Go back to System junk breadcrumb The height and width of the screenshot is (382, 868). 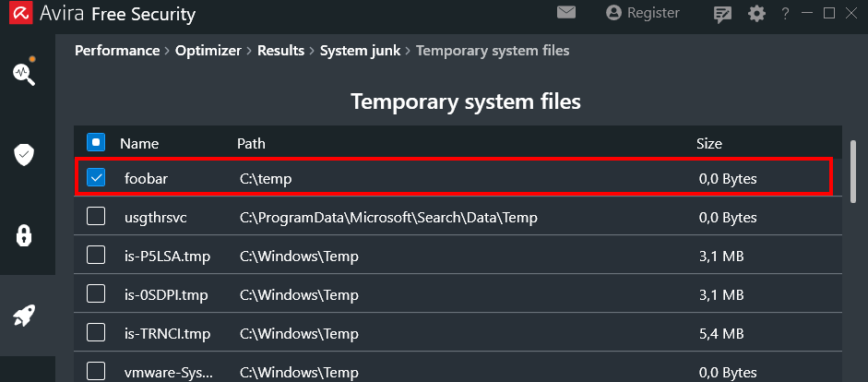(360, 51)
